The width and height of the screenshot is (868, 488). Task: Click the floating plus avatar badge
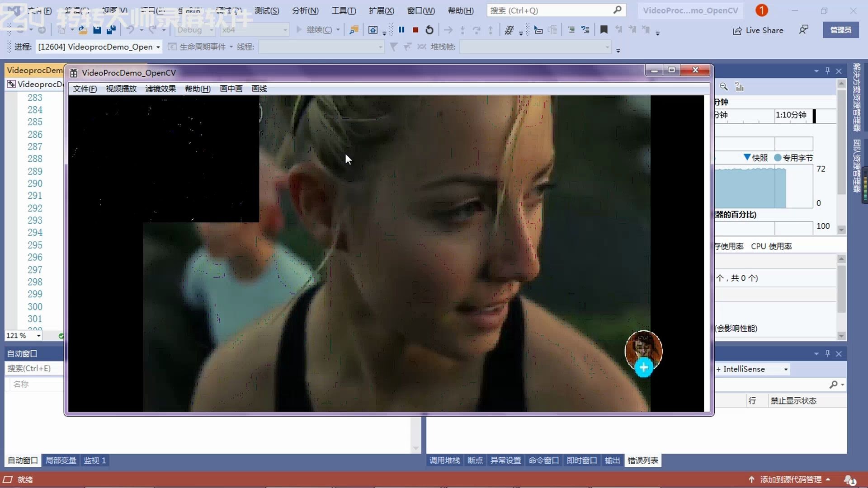click(643, 367)
